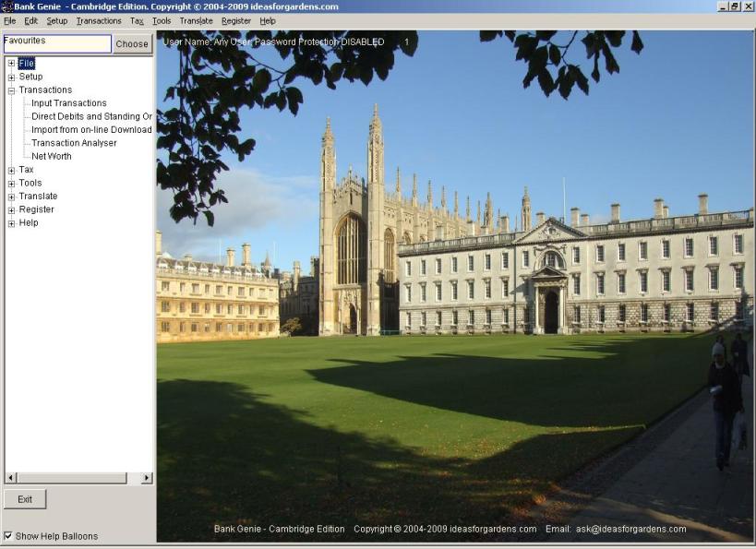The image size is (756, 549).
Task: Select the Transactions tree item label
Action: click(x=45, y=90)
